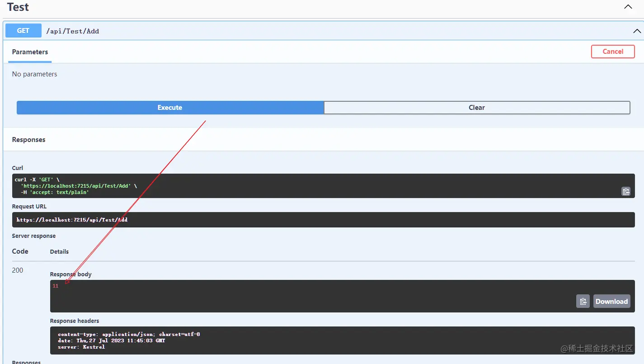Click the Test tag heading
Image resolution: width=644 pixels, height=364 pixels.
click(x=18, y=7)
